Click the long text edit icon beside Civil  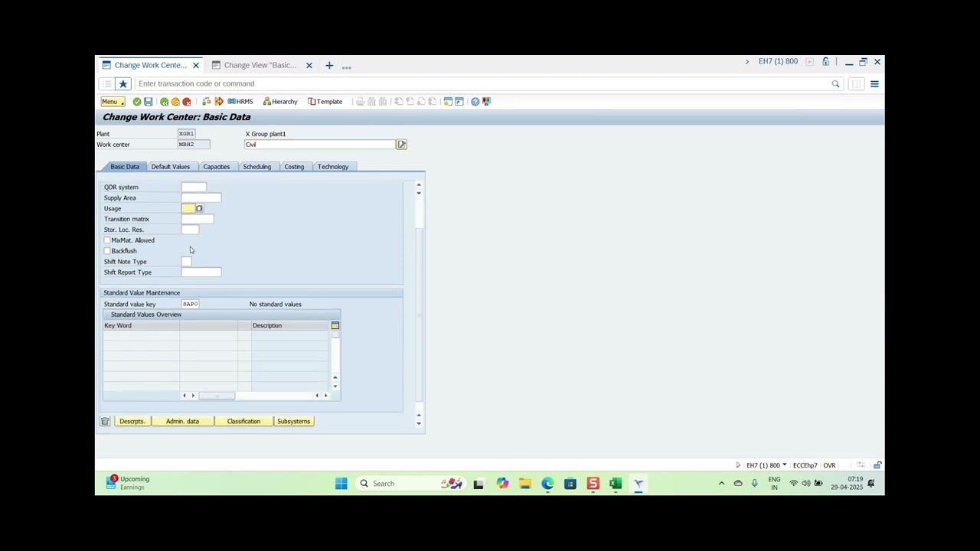coord(401,145)
